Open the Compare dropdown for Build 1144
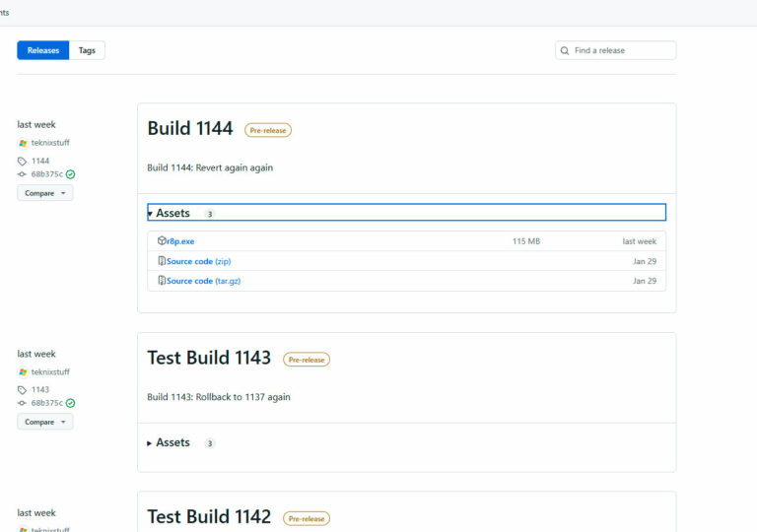This screenshot has height=532, width=757. (x=44, y=193)
